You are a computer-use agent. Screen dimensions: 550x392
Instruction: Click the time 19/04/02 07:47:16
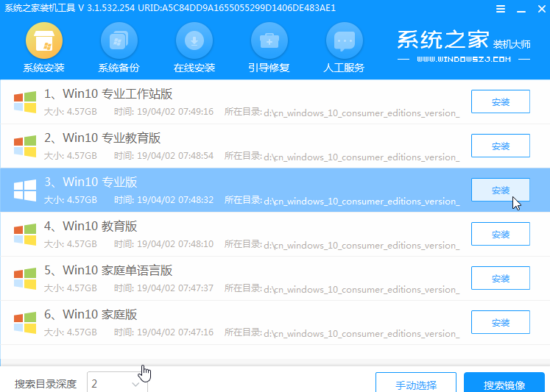[175, 332]
